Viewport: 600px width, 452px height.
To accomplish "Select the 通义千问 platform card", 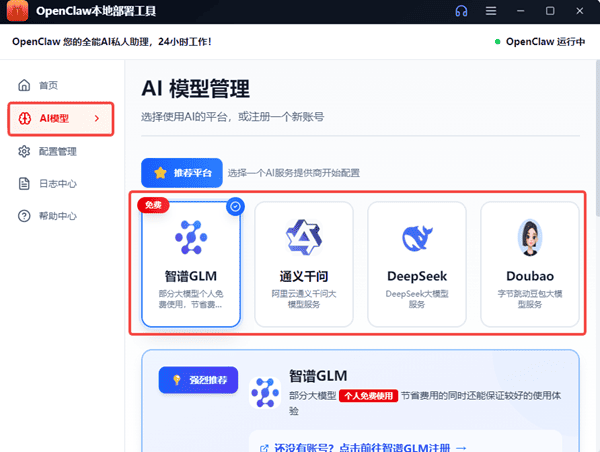I will [x=304, y=264].
